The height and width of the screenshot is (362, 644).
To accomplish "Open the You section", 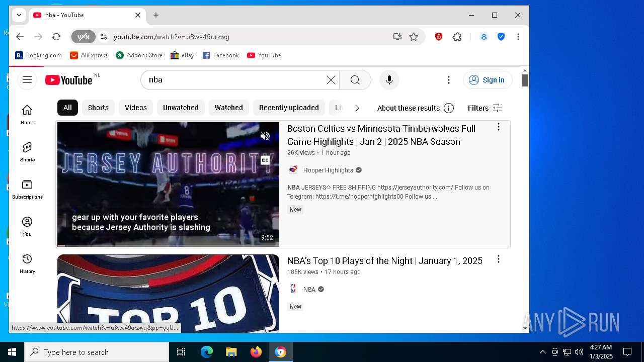I will pyautogui.click(x=27, y=226).
